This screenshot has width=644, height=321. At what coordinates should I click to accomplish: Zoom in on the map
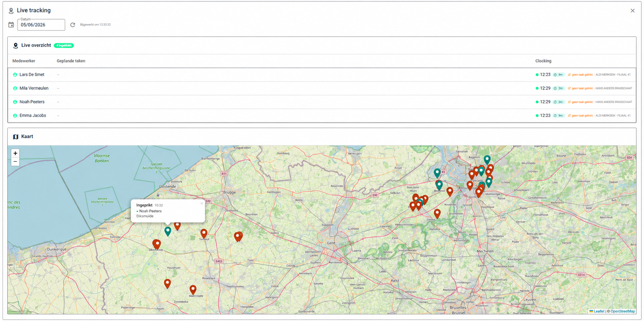click(15, 153)
